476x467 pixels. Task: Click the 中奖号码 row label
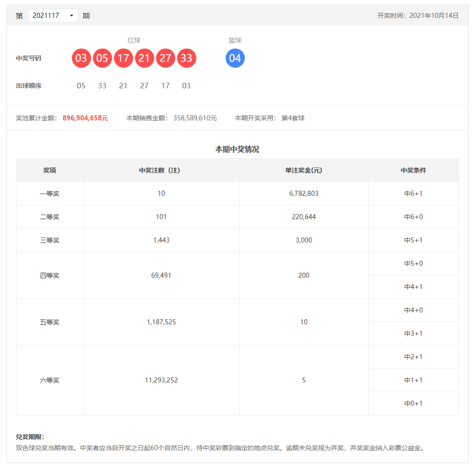point(29,58)
